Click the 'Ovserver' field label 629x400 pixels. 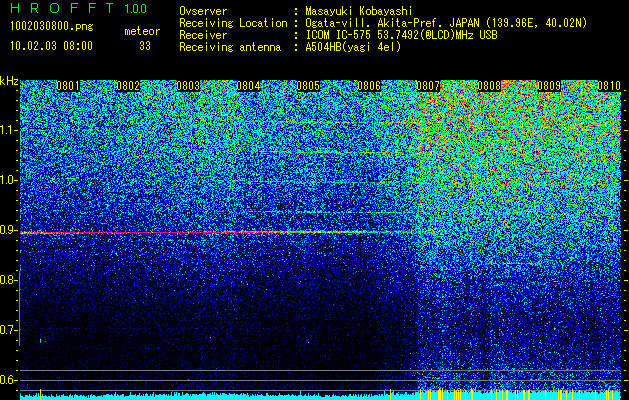click(x=203, y=11)
